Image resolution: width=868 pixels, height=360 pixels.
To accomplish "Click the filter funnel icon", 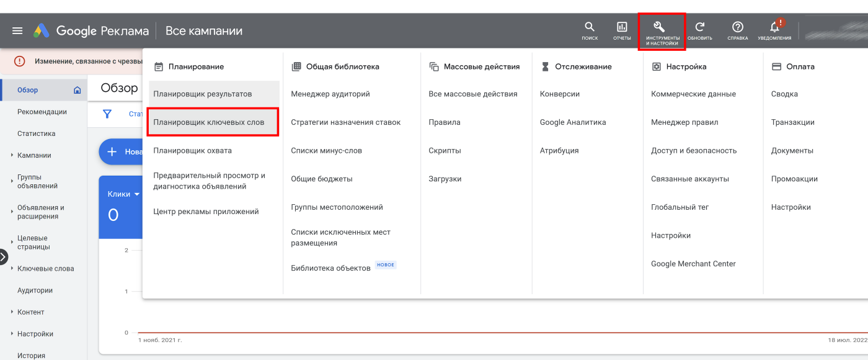I will pyautogui.click(x=107, y=114).
